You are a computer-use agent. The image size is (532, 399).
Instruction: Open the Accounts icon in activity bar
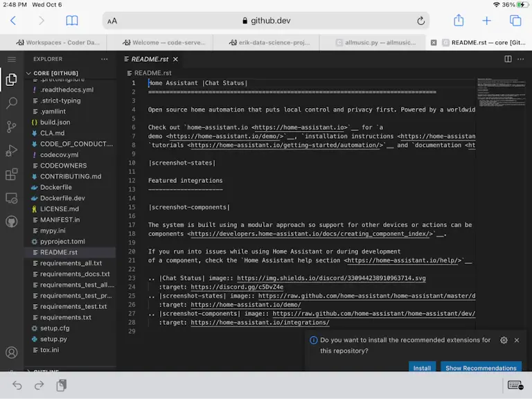click(x=12, y=353)
